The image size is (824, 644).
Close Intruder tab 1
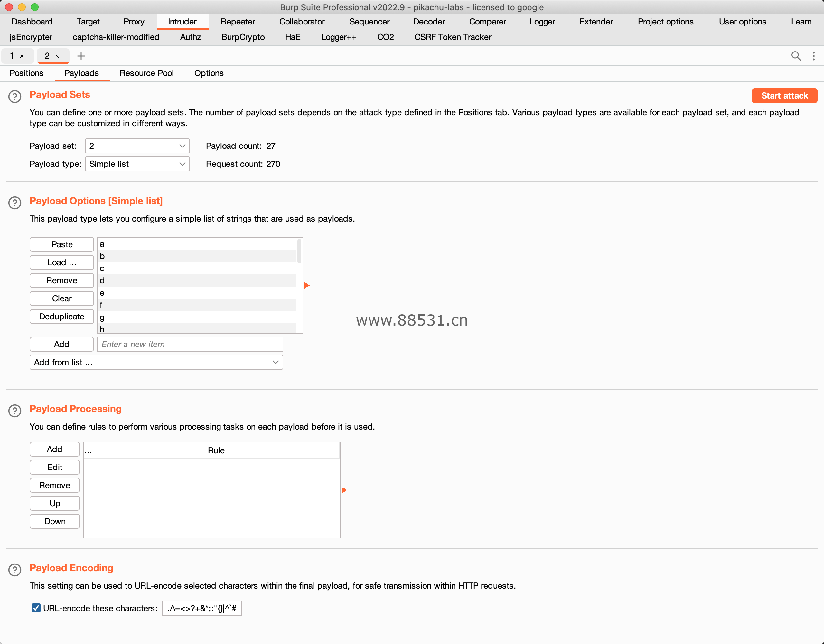click(22, 56)
